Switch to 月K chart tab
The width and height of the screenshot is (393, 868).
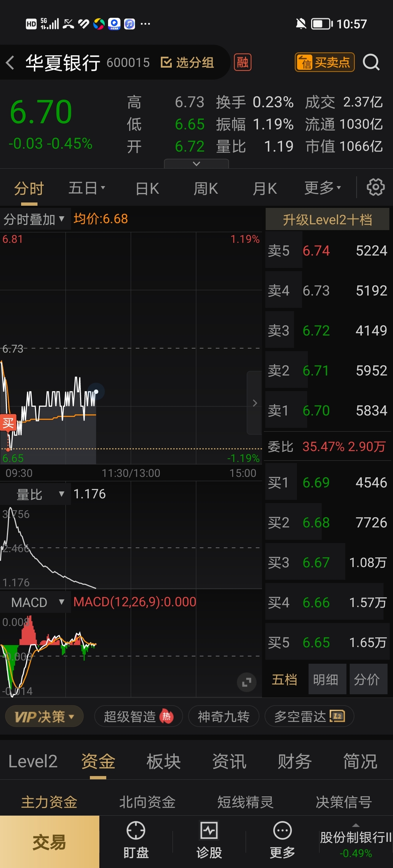coord(265,188)
